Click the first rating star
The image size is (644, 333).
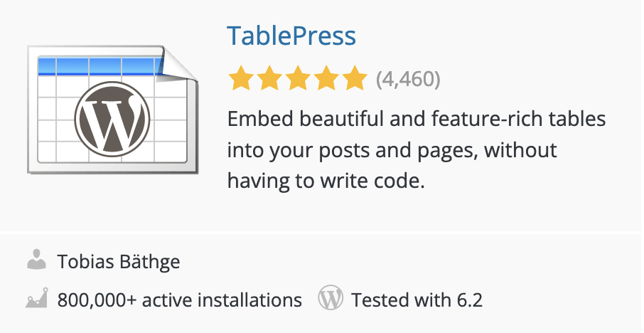[x=242, y=79]
